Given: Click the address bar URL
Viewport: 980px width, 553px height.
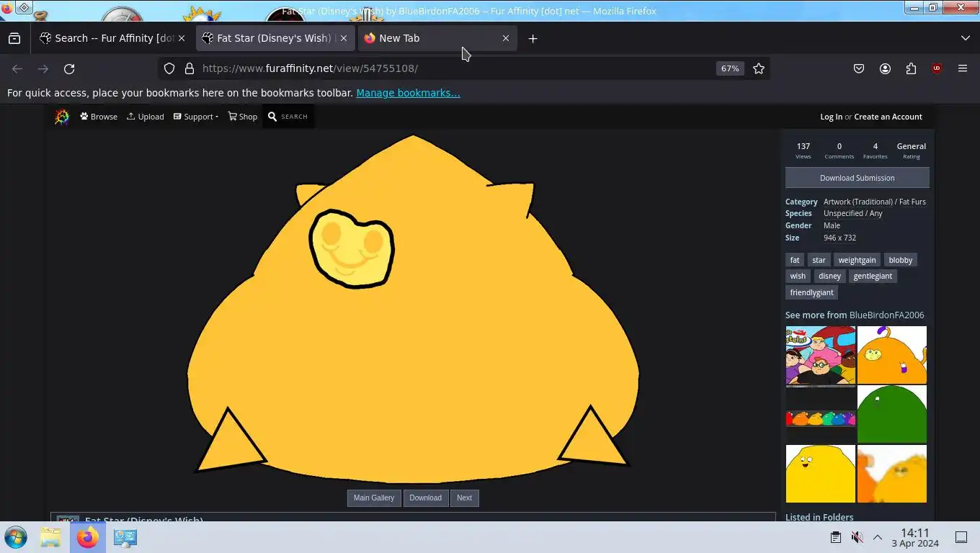Looking at the screenshot, I should 310,68.
